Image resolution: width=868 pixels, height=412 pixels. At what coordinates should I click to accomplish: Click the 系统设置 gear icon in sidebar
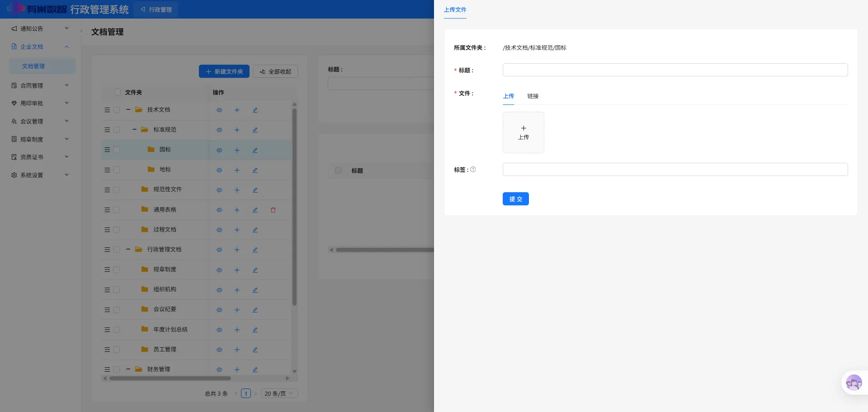[14, 175]
